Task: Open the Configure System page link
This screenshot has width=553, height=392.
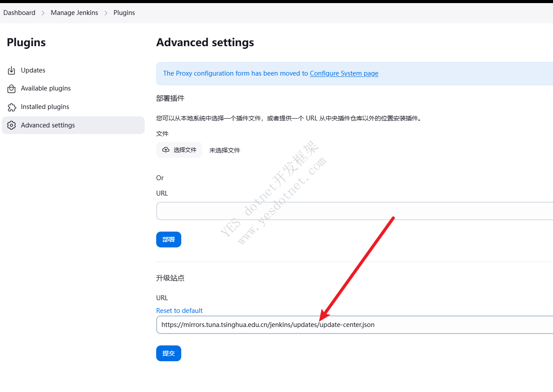Action: point(344,73)
